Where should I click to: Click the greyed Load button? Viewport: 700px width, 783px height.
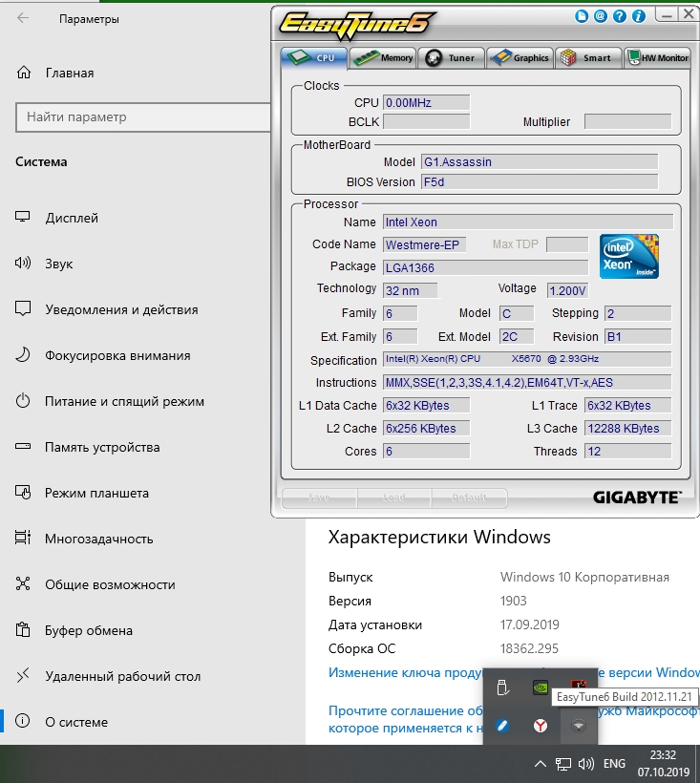pyautogui.click(x=394, y=497)
